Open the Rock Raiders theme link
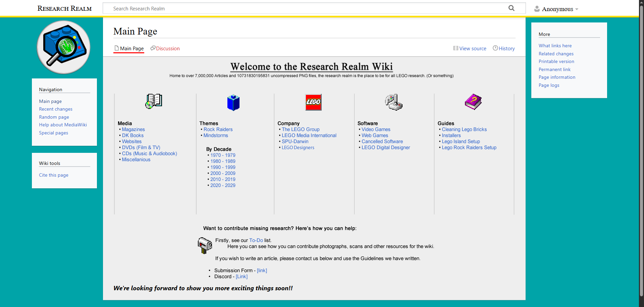Viewport: 644px width, 307px height. point(218,129)
